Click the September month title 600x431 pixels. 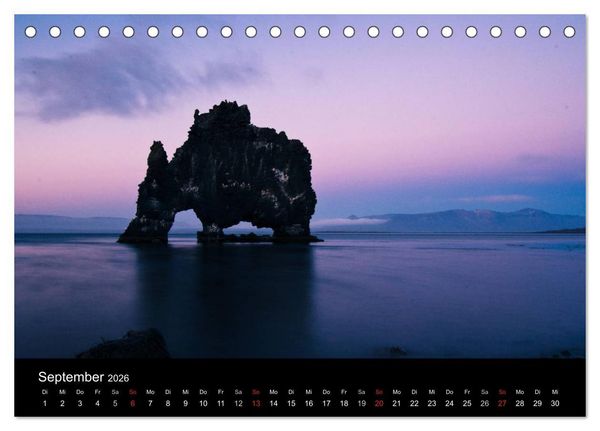[x=71, y=377]
